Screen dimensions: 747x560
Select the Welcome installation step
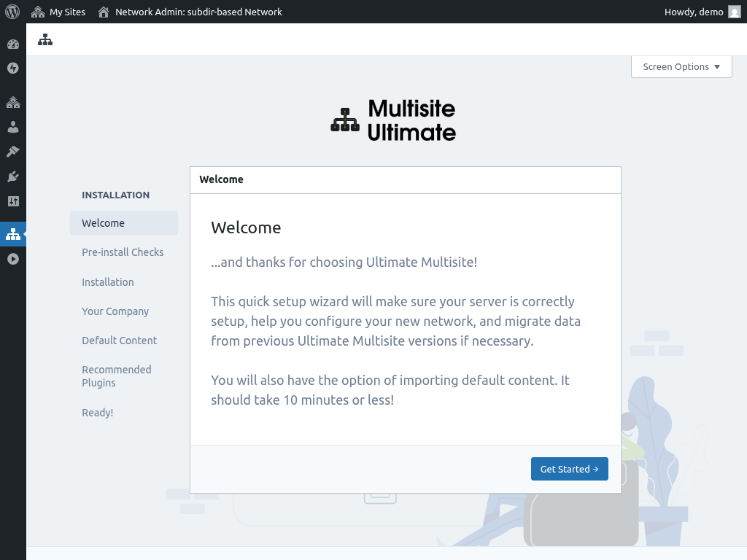click(124, 223)
